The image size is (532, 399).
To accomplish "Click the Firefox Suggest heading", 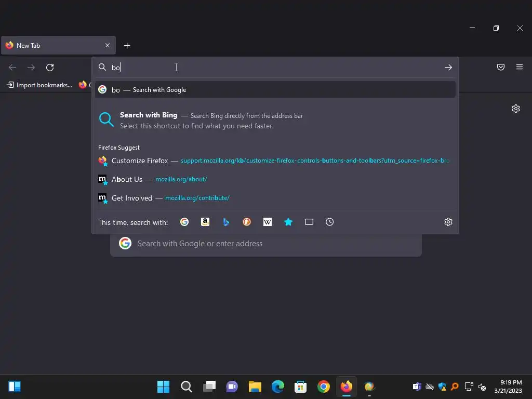I will coord(119,148).
